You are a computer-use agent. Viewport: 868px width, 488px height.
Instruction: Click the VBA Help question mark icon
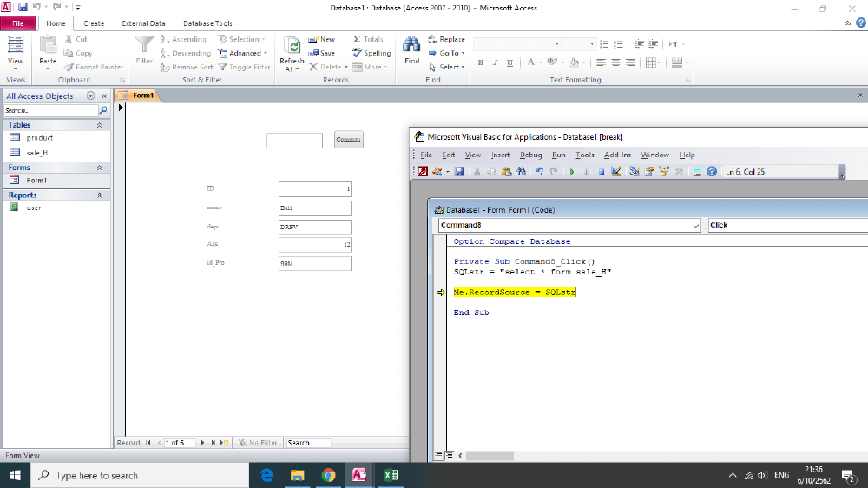(712, 172)
